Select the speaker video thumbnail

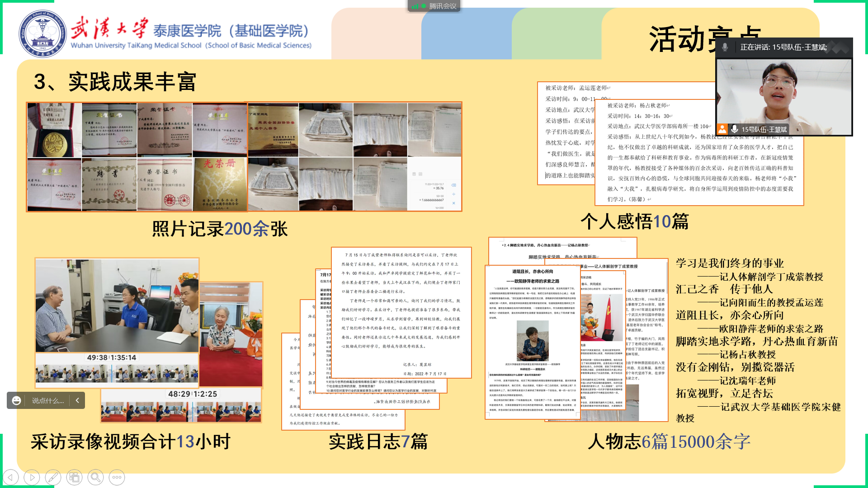tap(784, 96)
